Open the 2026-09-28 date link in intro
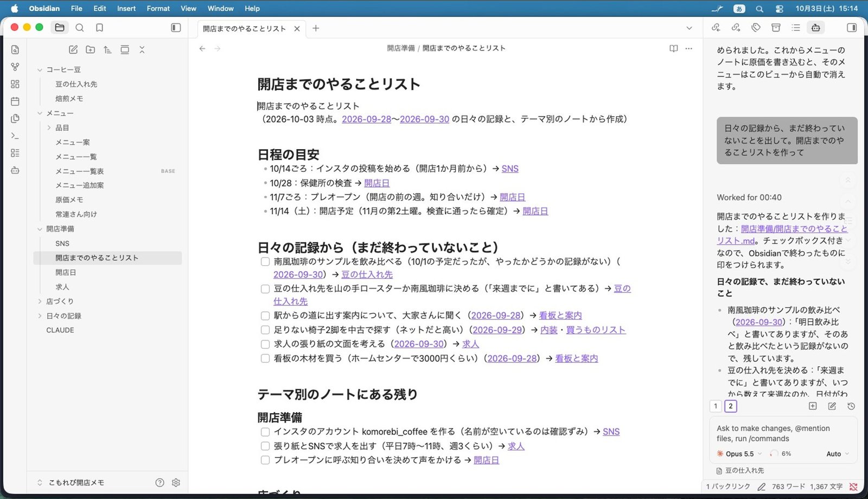868x499 pixels. (x=366, y=119)
